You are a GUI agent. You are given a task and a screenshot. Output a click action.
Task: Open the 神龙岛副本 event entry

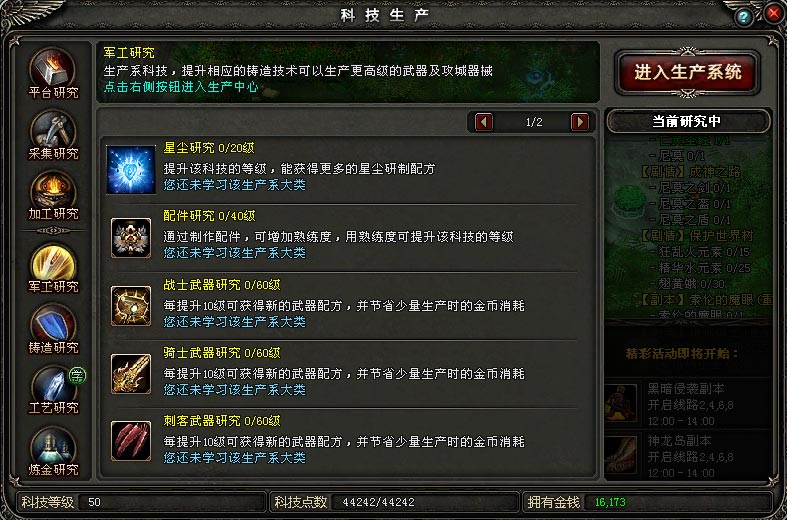point(688,455)
